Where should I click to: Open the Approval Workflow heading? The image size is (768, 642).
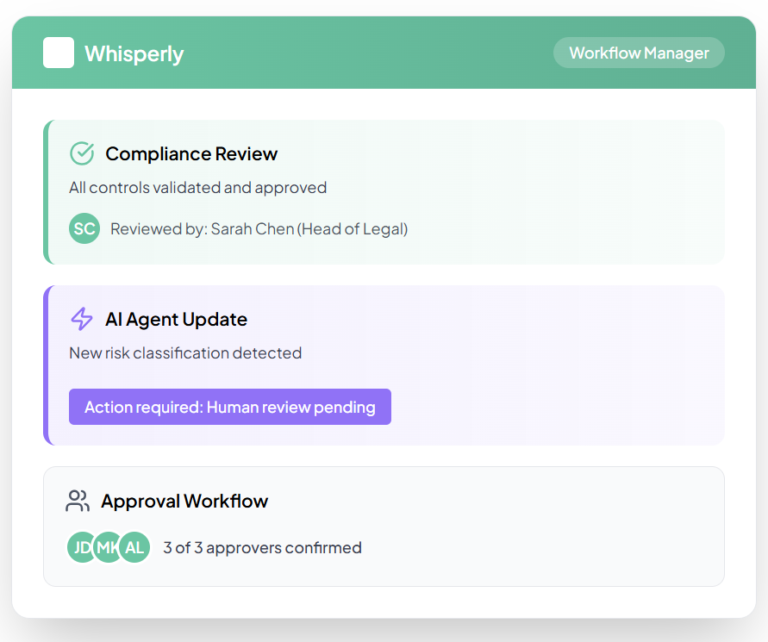pos(184,501)
